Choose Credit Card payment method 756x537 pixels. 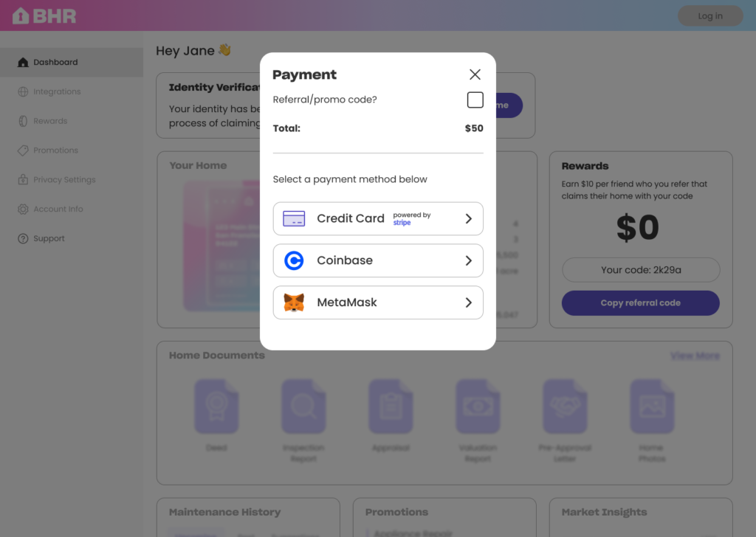[378, 218]
